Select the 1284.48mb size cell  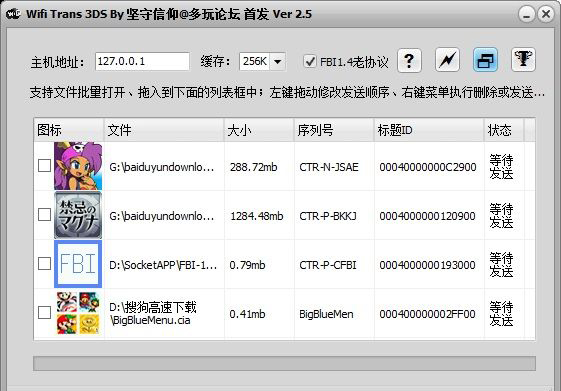click(x=257, y=216)
